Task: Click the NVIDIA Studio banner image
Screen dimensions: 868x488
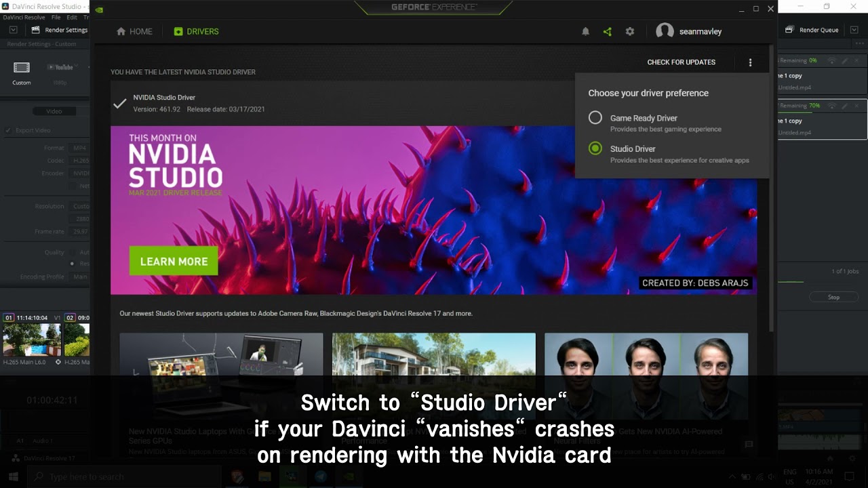Action: [x=433, y=210]
